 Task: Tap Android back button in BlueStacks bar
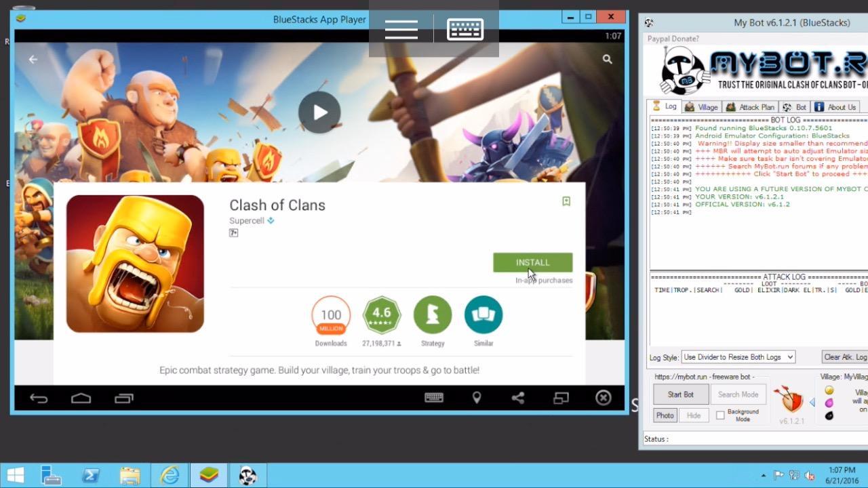click(39, 398)
